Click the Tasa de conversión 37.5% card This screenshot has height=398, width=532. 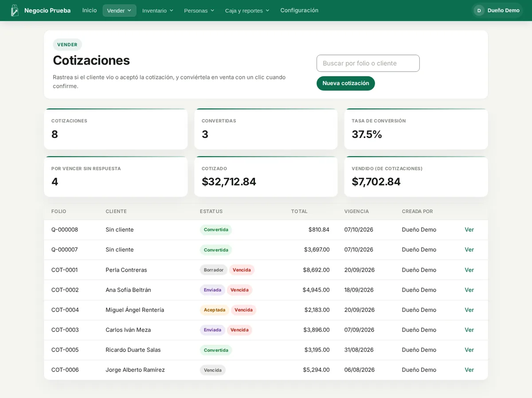pyautogui.click(x=416, y=129)
